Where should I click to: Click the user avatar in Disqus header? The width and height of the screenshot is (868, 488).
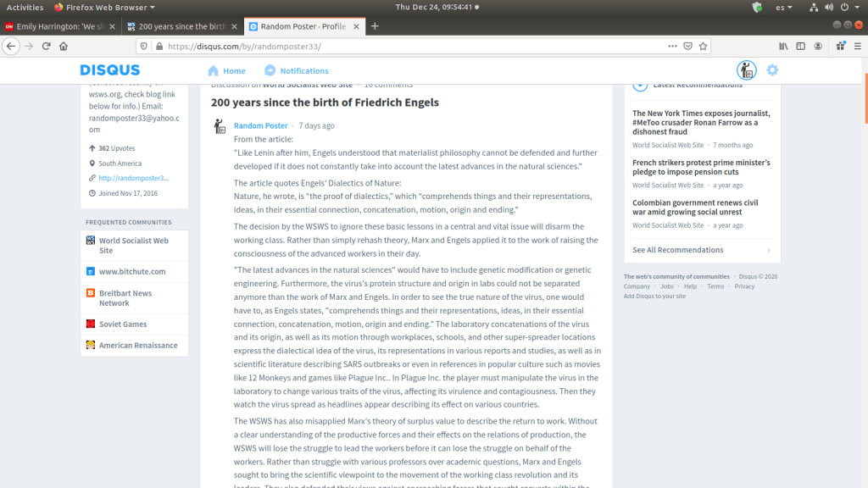746,70
